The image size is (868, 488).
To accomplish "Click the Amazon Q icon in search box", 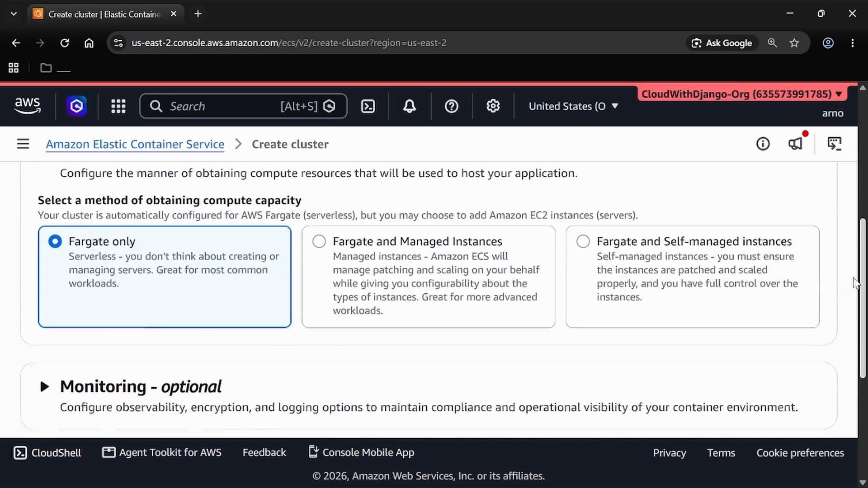I will (x=330, y=106).
